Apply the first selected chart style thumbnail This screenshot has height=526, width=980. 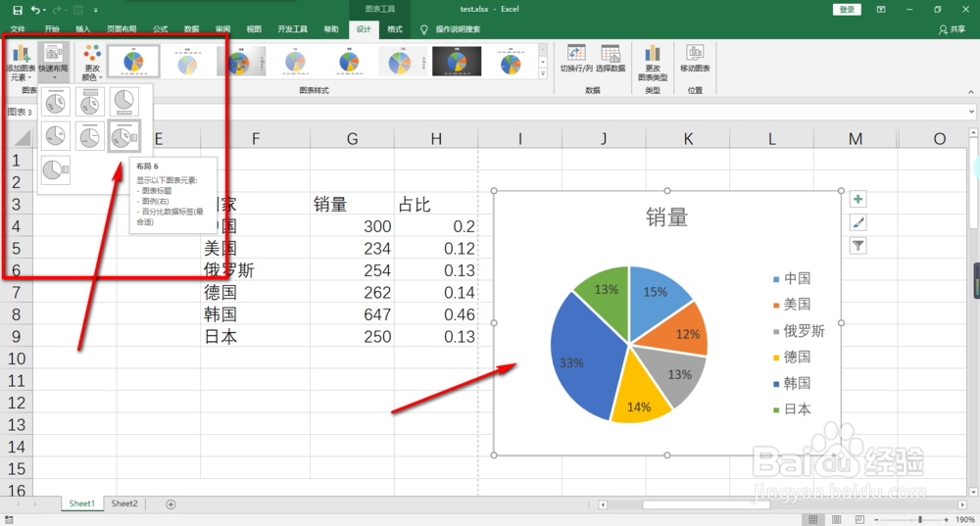133,62
